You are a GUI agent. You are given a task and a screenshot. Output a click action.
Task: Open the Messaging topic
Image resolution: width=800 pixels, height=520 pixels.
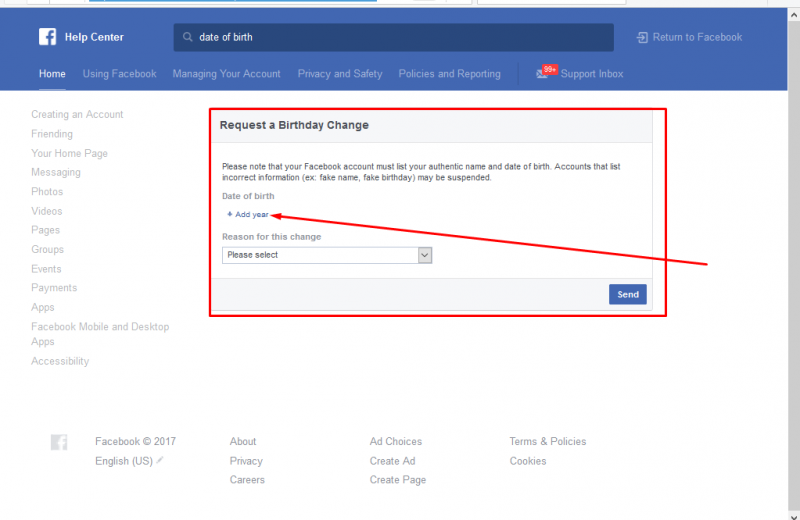click(x=56, y=172)
